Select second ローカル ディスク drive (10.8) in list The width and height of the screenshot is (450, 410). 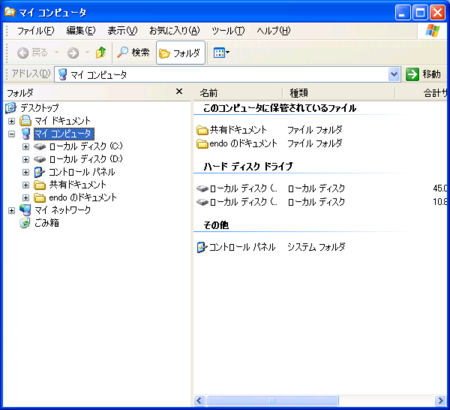point(237,202)
